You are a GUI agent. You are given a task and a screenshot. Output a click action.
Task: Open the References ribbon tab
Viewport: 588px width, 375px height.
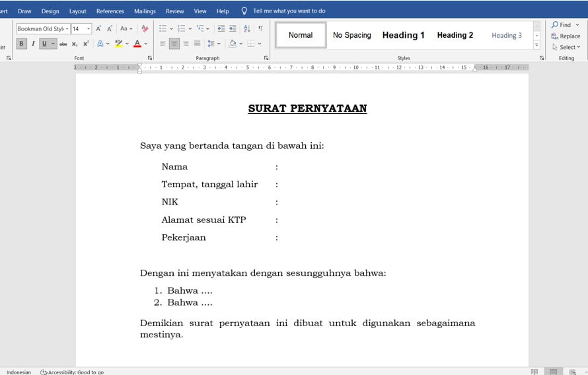pyautogui.click(x=110, y=11)
